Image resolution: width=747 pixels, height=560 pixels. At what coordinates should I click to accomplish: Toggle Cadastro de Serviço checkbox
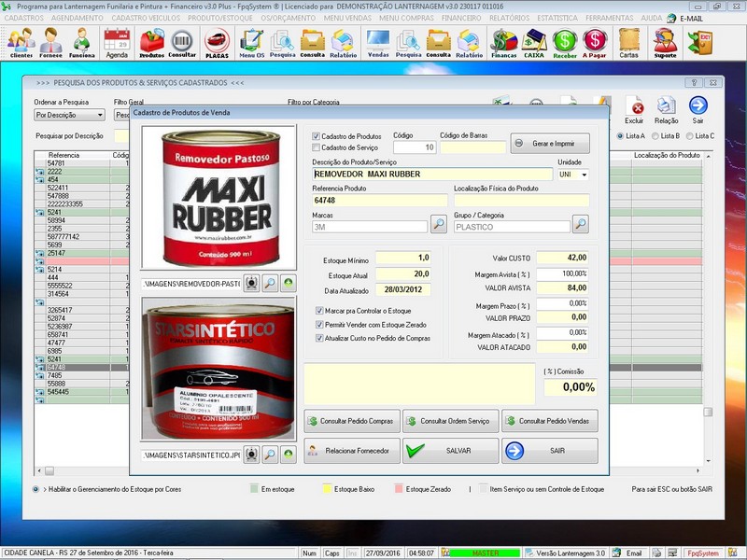(316, 147)
